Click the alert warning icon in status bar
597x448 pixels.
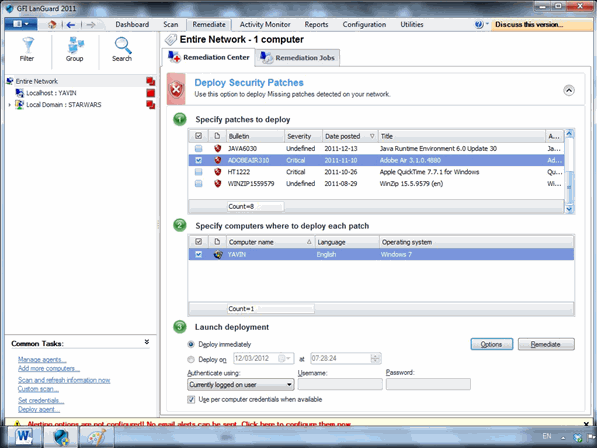pos(17,423)
